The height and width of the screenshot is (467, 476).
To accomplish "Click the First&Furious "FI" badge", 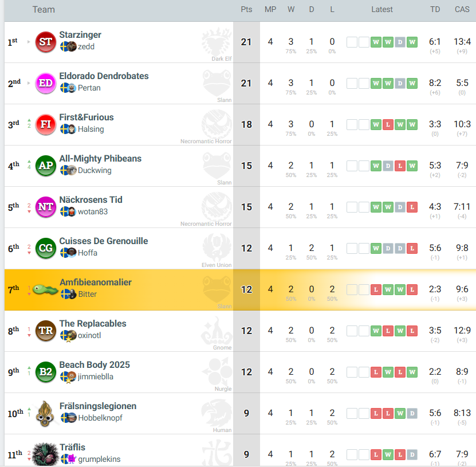I will pyautogui.click(x=46, y=125).
